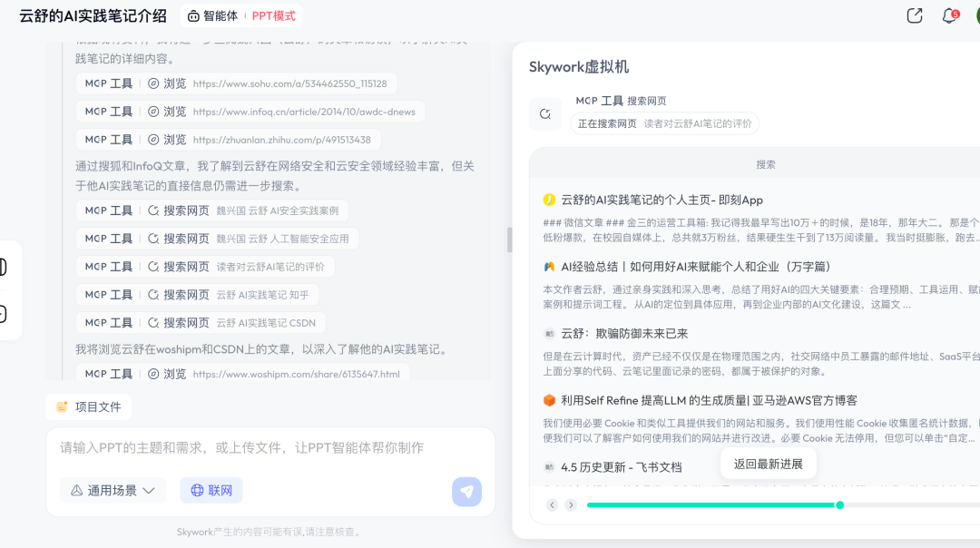Open the notifications bell
This screenshot has width=980, height=548.
949,15
